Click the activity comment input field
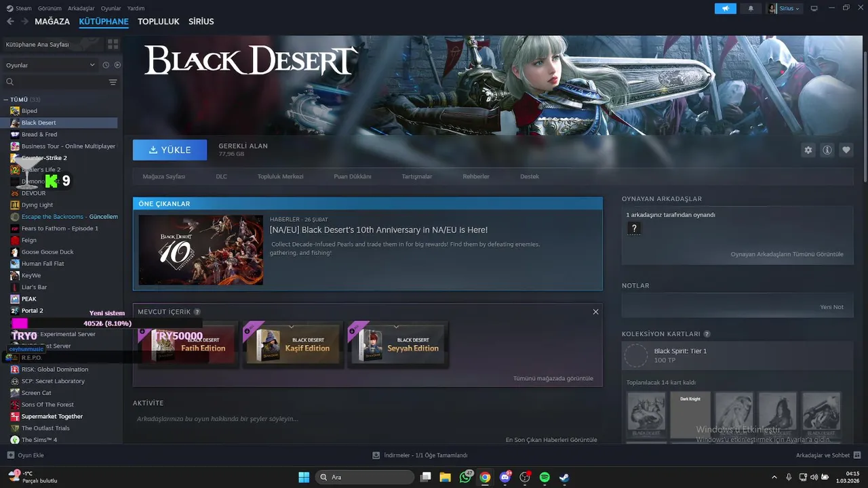This screenshot has width=868, height=488. (x=367, y=419)
